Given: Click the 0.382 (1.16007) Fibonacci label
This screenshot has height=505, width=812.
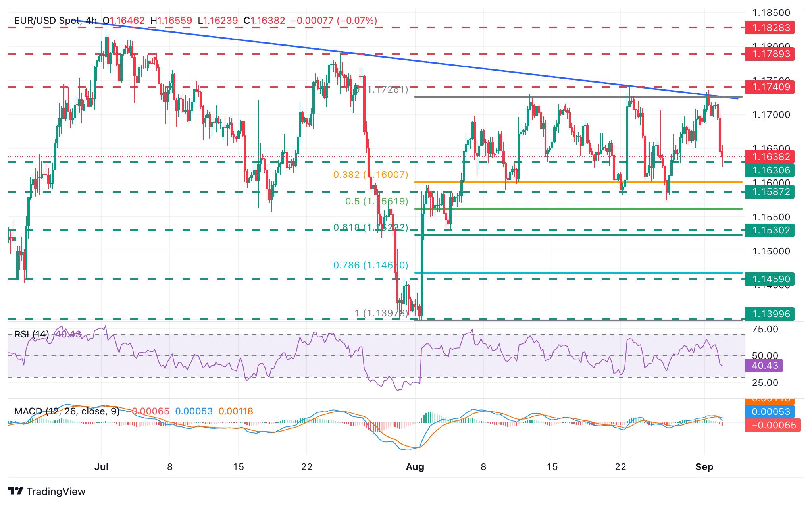Looking at the screenshot, I should [371, 175].
